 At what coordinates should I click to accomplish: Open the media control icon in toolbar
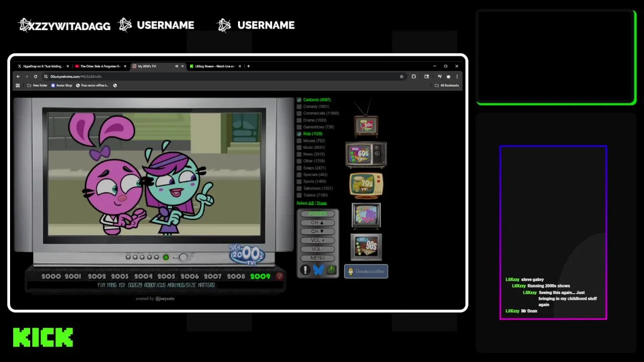[x=439, y=76]
